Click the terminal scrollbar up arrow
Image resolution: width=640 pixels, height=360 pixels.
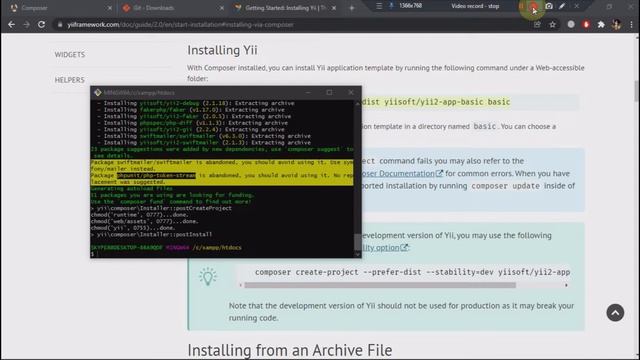[x=358, y=104]
